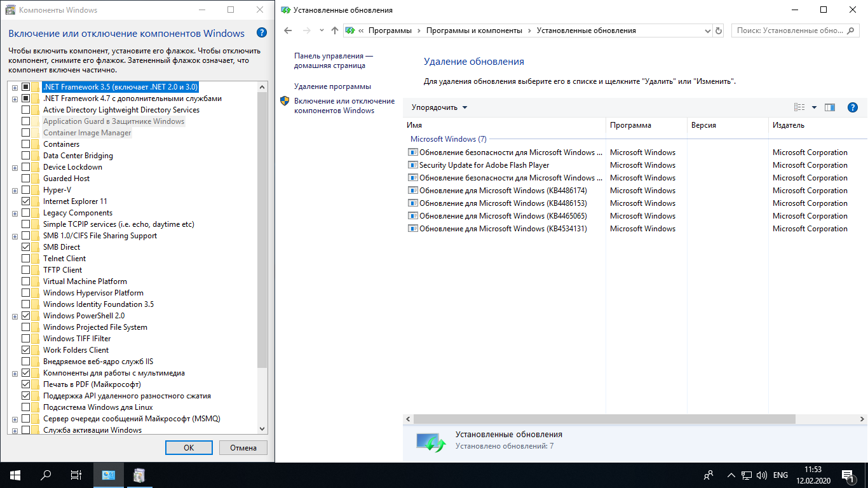The width and height of the screenshot is (868, 488).
Task: Uncheck SMB Direct component
Action: (x=25, y=247)
